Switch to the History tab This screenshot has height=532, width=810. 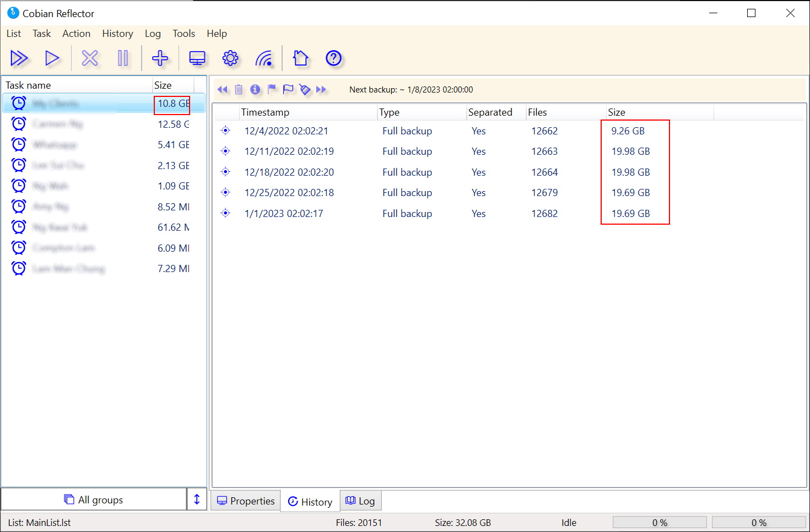pyautogui.click(x=310, y=502)
